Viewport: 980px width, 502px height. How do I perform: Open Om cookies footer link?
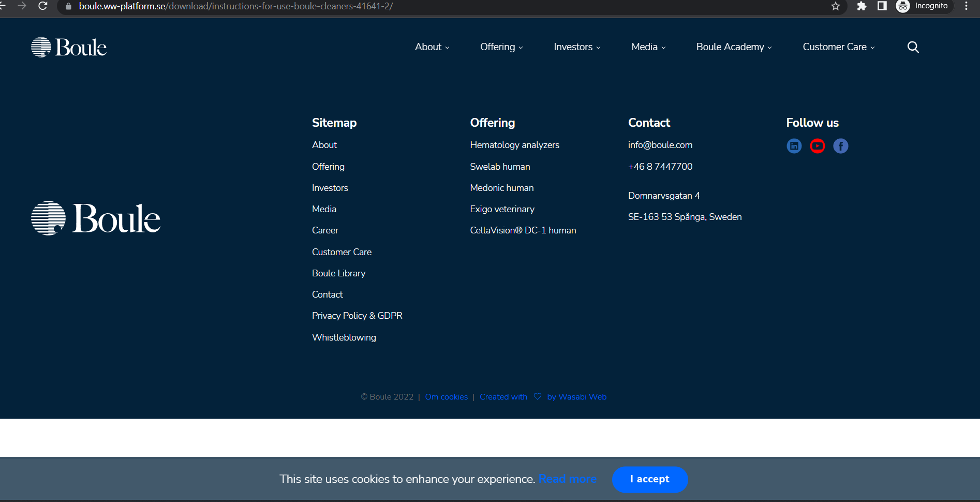pyautogui.click(x=446, y=397)
